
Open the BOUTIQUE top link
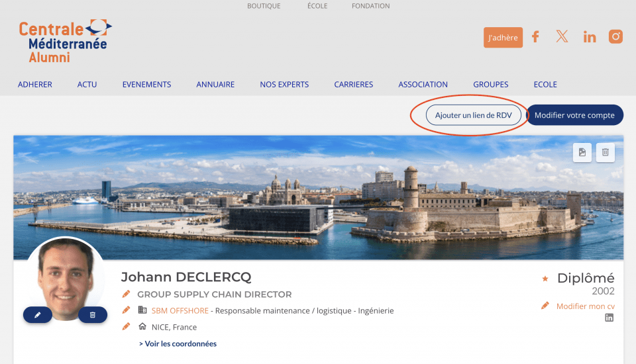tap(264, 6)
